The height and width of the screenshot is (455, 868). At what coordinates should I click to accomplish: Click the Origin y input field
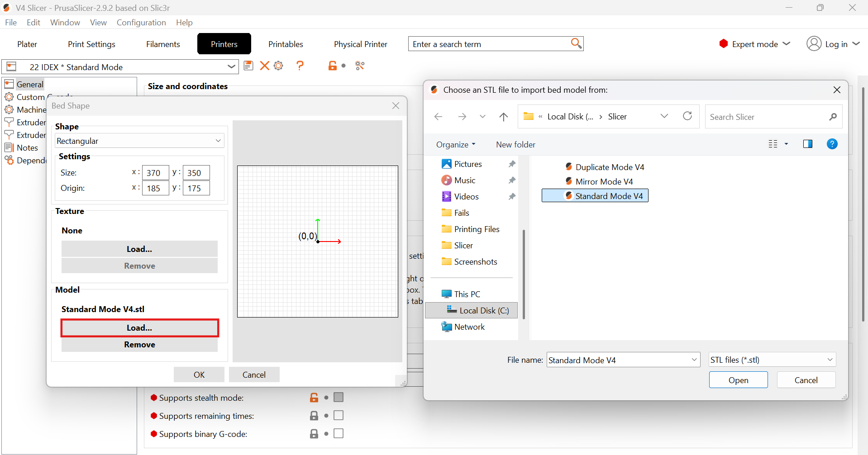196,188
